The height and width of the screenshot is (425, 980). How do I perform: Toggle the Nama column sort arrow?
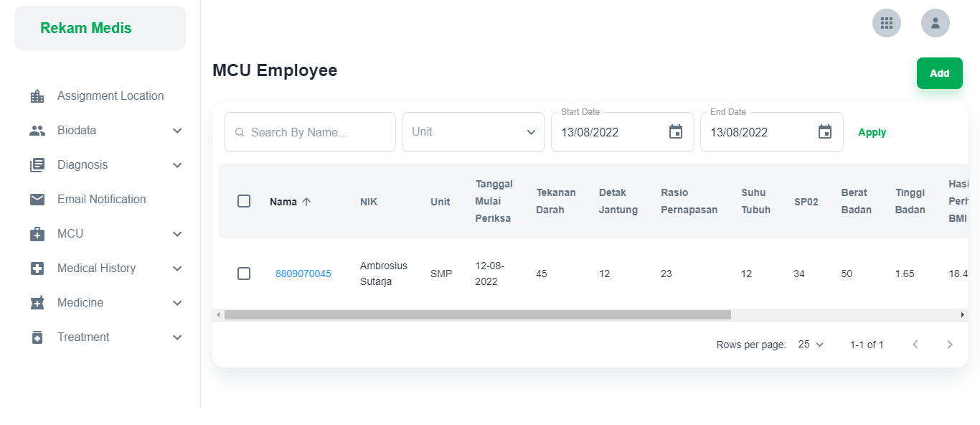coord(306,202)
